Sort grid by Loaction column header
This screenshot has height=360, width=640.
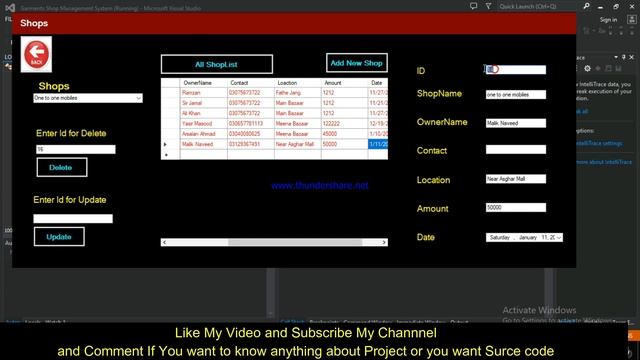tap(298, 82)
